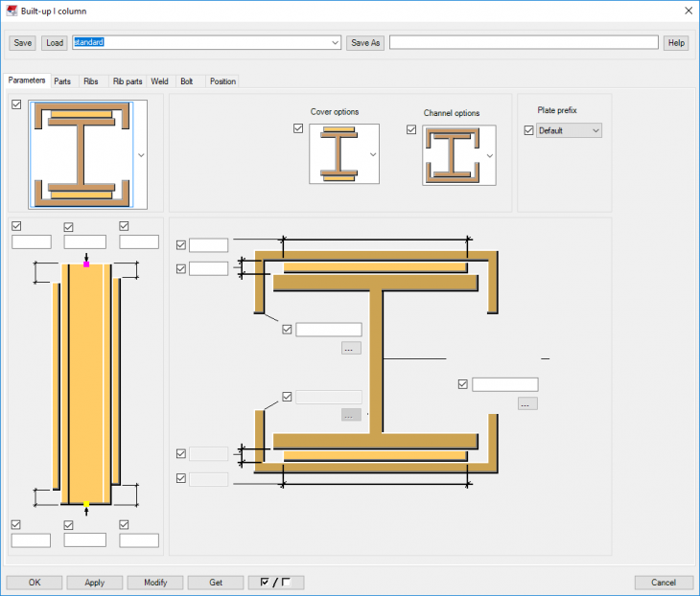The height and width of the screenshot is (596, 700).
Task: Click the upper channel profile input field
Action: (329, 330)
